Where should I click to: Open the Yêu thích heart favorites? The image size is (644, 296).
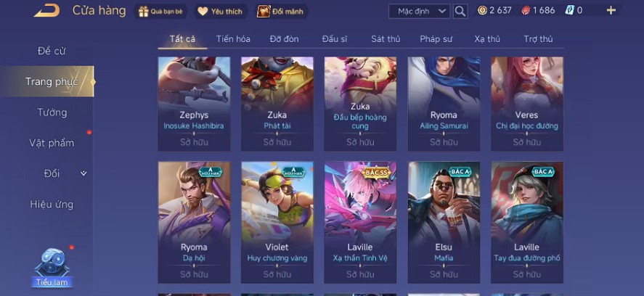pos(221,12)
